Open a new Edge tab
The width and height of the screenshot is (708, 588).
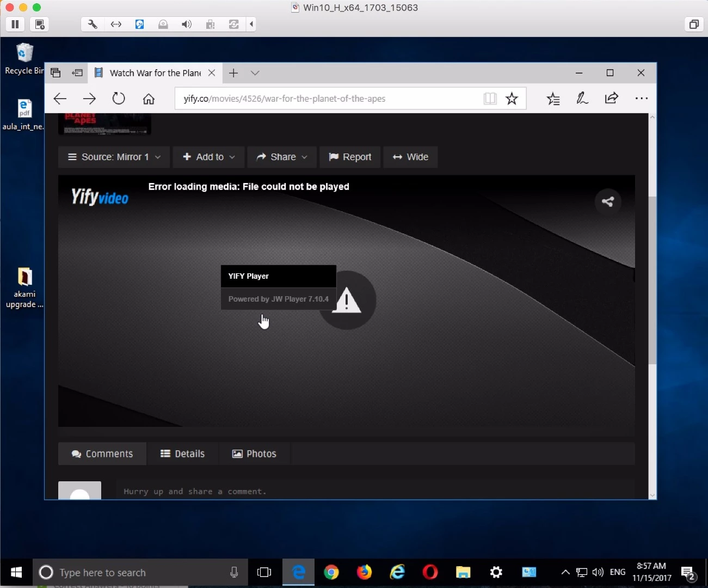[233, 73]
